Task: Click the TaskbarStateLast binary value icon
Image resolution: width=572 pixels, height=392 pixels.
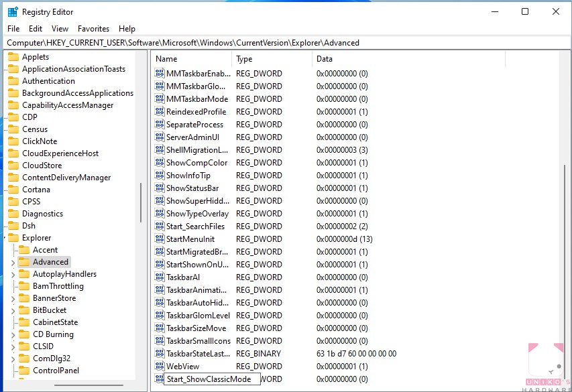Action: [x=160, y=353]
